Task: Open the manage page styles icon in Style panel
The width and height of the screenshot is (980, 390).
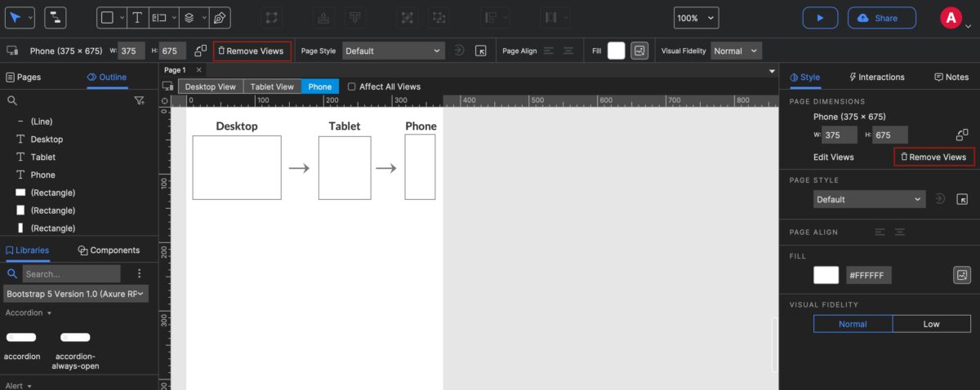Action: [961, 199]
